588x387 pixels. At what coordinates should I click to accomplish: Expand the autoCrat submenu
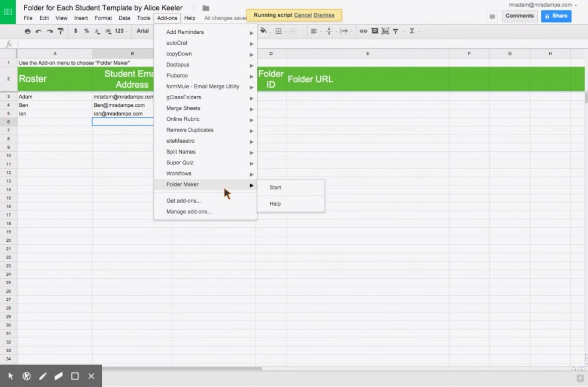click(x=205, y=43)
